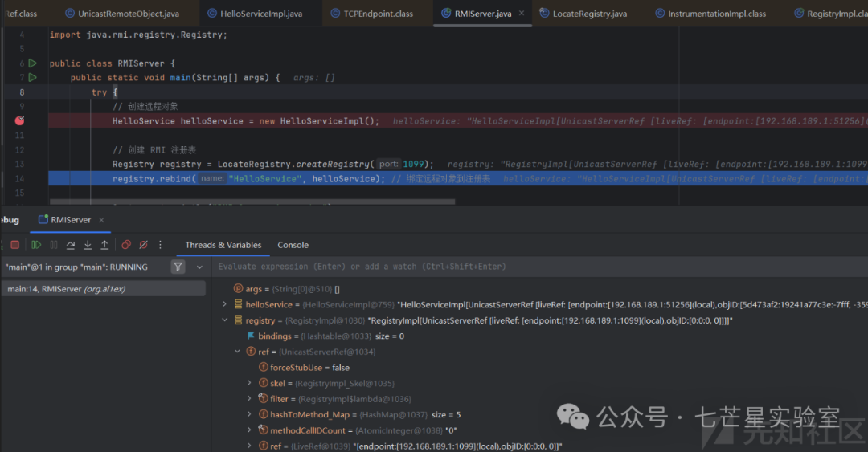Click the "HelloService" string literal on line 14
The width and height of the screenshot is (868, 452).
(x=265, y=179)
